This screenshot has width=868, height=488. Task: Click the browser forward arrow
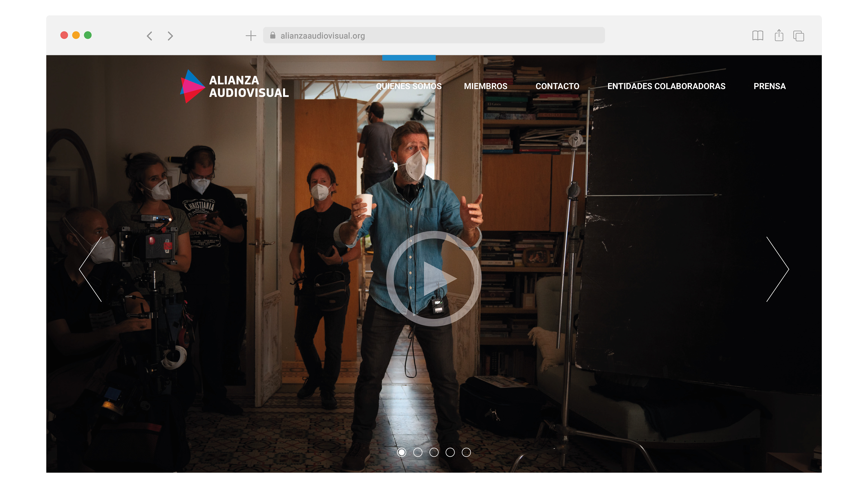click(170, 36)
